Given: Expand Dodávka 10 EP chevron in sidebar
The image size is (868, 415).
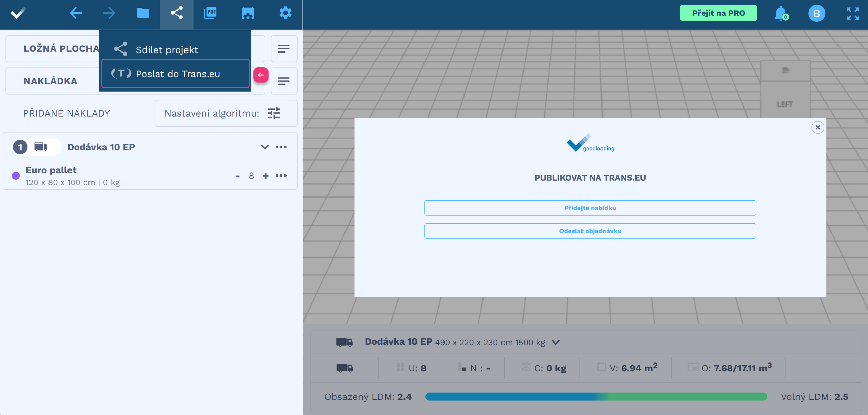Looking at the screenshot, I should click(264, 147).
